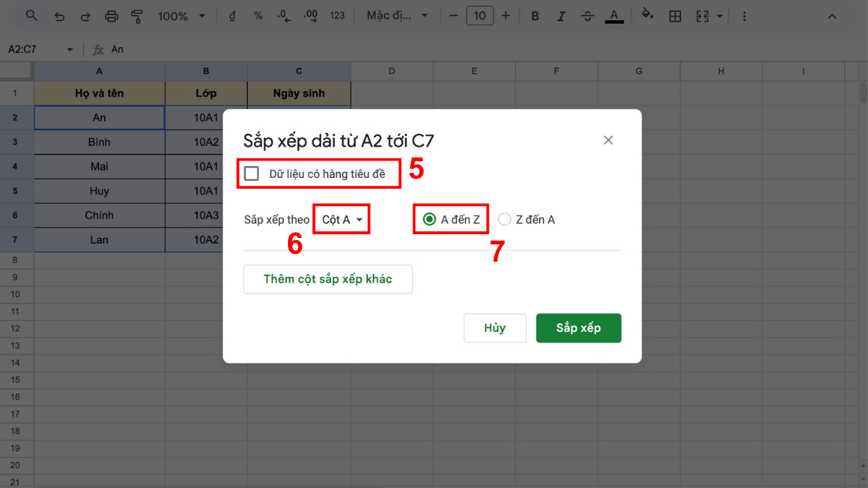Format as currency (đ)
The height and width of the screenshot is (488, 868).
point(231,16)
